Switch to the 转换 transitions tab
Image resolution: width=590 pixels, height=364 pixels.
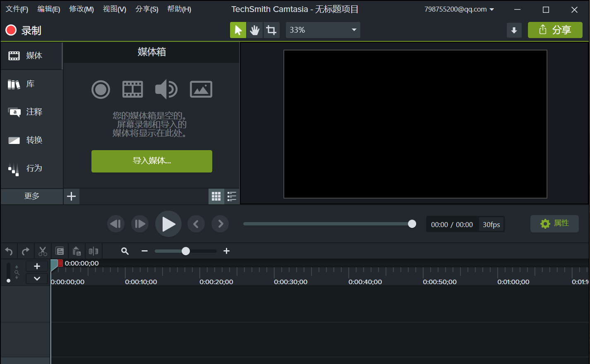31,140
